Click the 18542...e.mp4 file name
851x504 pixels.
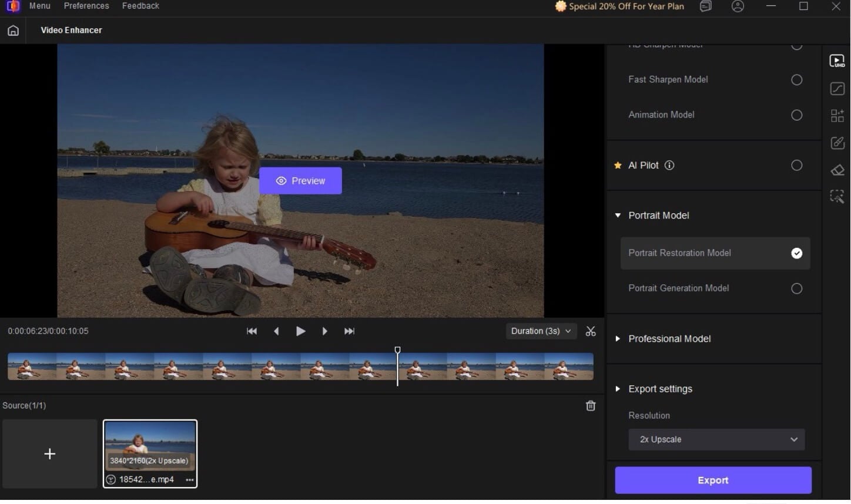[x=146, y=480]
